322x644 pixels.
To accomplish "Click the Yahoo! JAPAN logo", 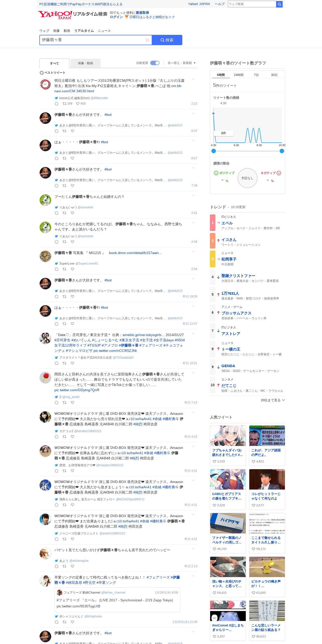I will 55,15.
